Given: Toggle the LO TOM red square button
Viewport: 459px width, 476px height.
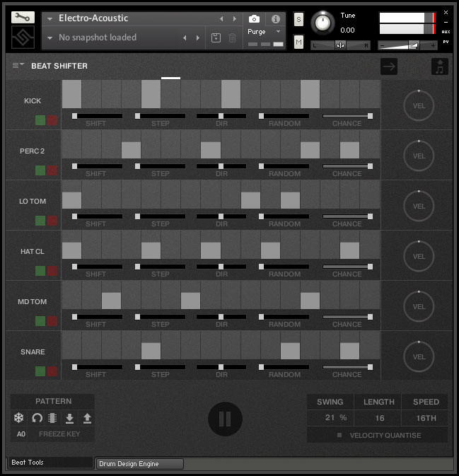Looking at the screenshot, I should [x=52, y=221].
